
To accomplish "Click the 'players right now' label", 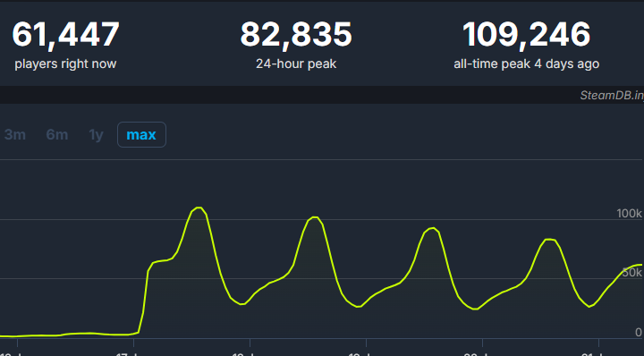I will point(65,64).
